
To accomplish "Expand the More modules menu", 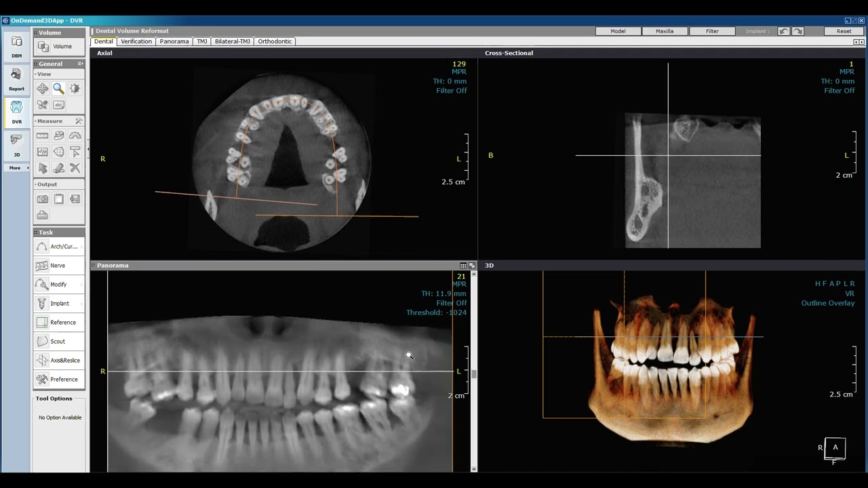I will pyautogui.click(x=16, y=167).
